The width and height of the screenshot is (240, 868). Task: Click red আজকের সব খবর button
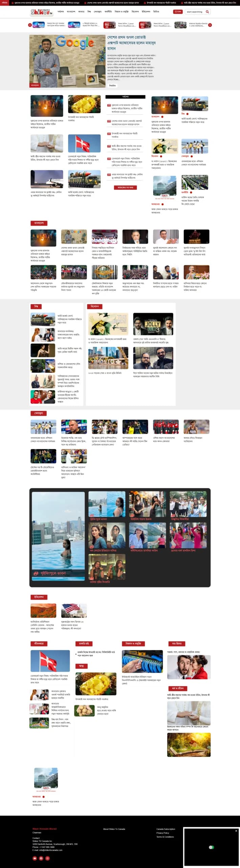pyautogui.click(x=125, y=188)
